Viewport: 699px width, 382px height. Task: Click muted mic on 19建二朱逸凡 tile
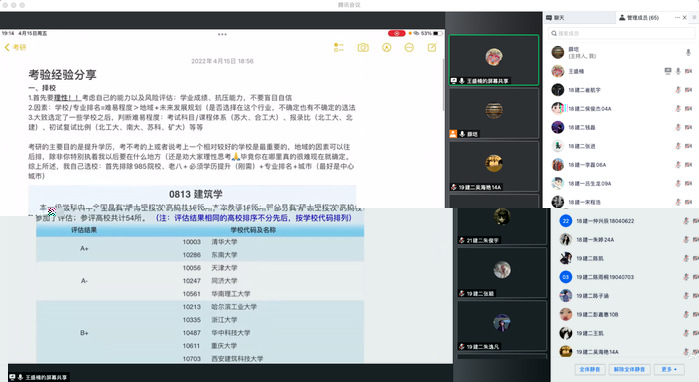(x=462, y=346)
